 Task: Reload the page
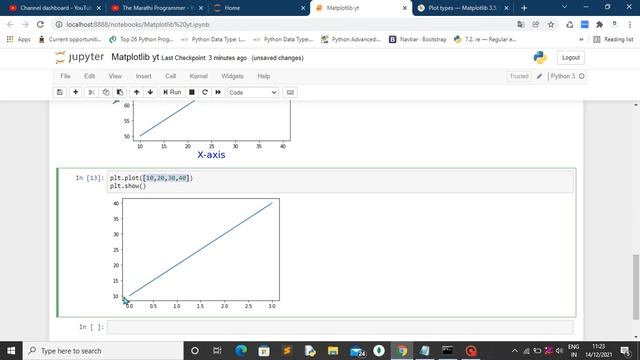click(x=40, y=24)
